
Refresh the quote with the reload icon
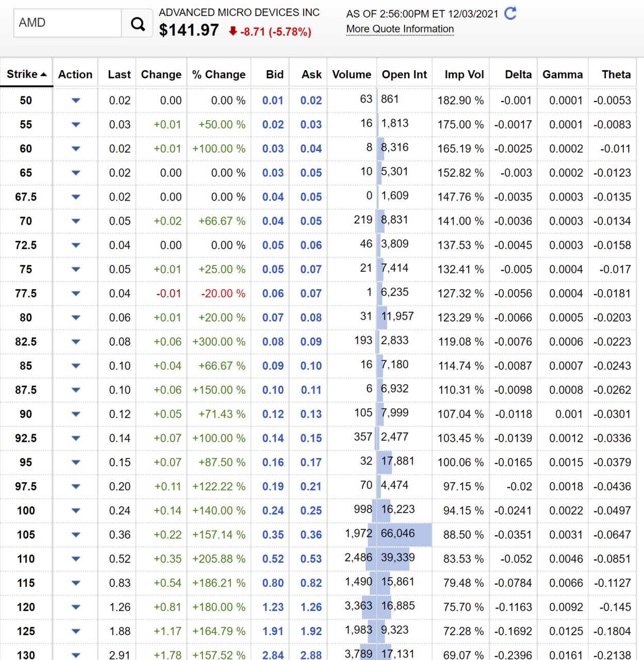pyautogui.click(x=510, y=13)
